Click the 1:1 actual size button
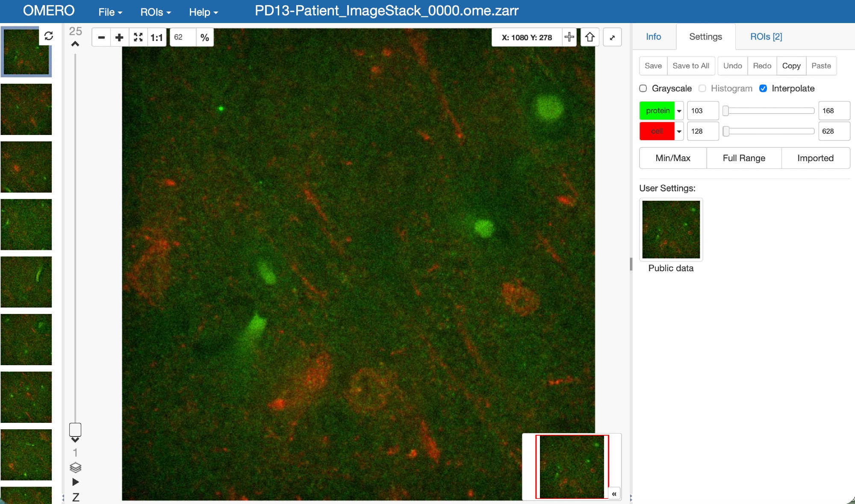 (156, 38)
